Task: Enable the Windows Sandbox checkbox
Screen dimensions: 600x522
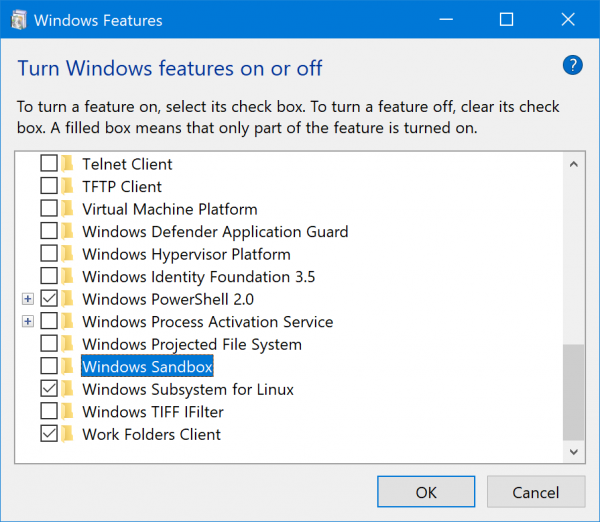Action: pyautogui.click(x=48, y=367)
